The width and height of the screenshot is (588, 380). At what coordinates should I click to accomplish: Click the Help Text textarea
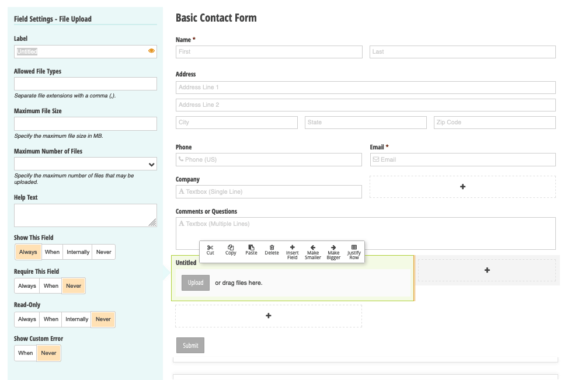pyautogui.click(x=85, y=215)
